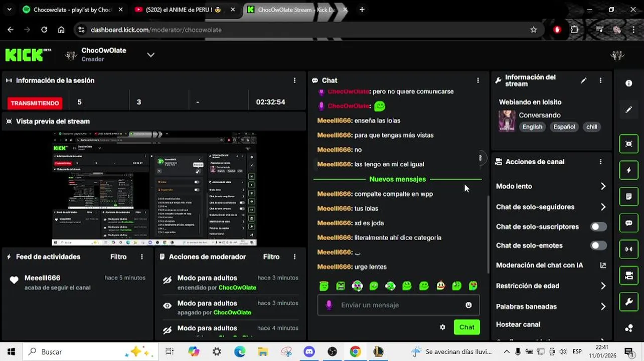Click the purple microphone chat identity icon
Screen dimensions: 644x361
pos(329,305)
